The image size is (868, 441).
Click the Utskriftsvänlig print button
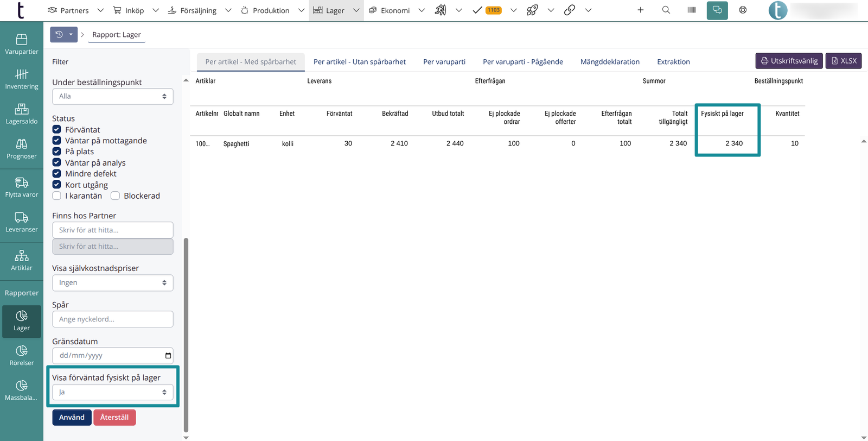(x=789, y=61)
